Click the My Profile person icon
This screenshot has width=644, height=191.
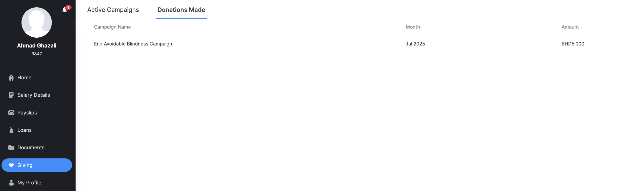point(11,183)
